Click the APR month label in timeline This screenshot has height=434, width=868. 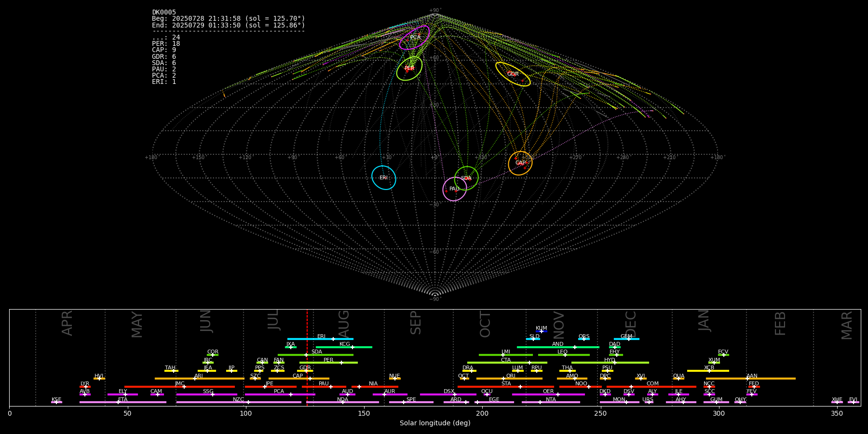coord(67,323)
